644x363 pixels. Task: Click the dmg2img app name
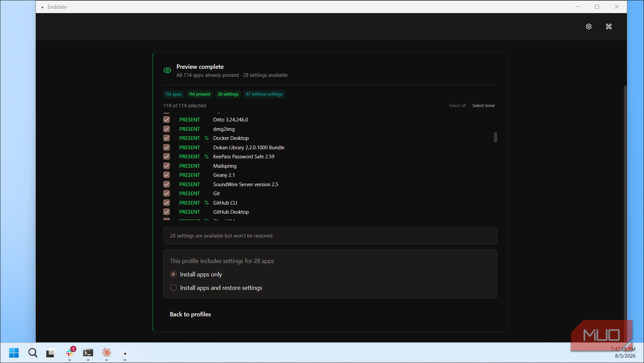(224, 129)
